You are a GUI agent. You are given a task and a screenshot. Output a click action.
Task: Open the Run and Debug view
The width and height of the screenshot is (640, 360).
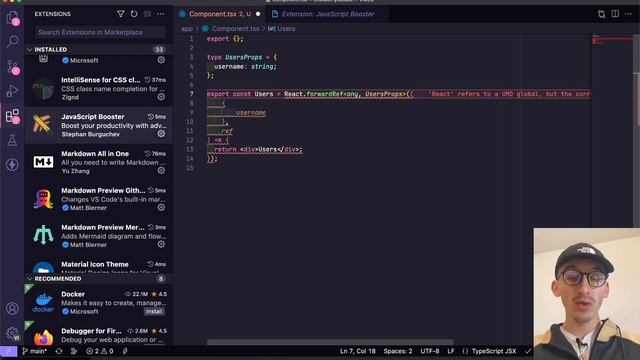tap(12, 91)
